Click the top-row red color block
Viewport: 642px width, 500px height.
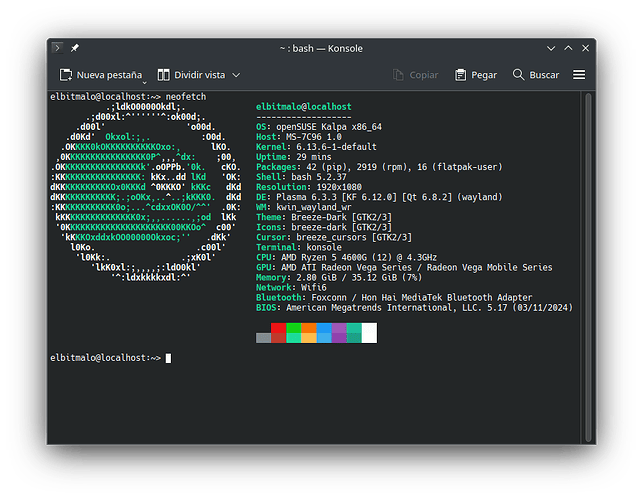pos(278,327)
